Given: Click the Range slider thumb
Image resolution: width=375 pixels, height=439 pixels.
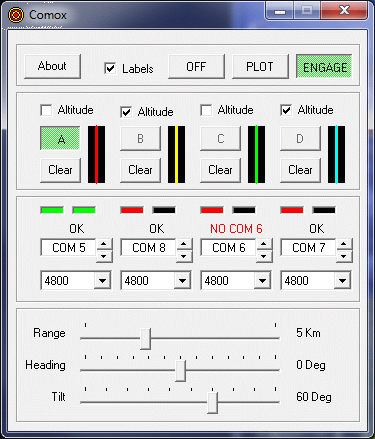Looking at the screenshot, I should (x=145, y=338).
